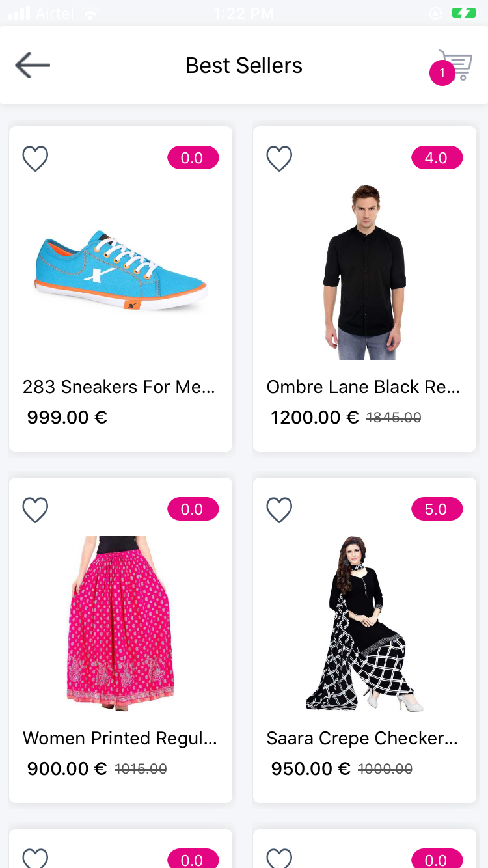Open "283 Sneakers For Me..." product title
This screenshot has height=868, width=488.
point(119,387)
